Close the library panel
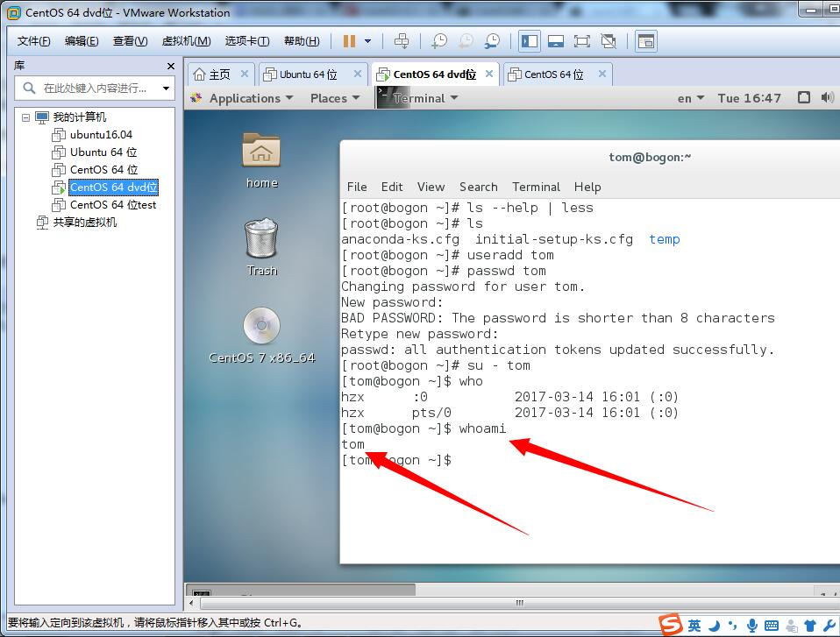Screen dimensions: 840x637 [x=171, y=66]
